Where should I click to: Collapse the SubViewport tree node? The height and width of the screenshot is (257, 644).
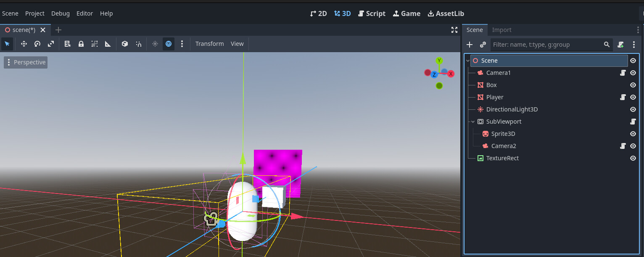click(473, 122)
